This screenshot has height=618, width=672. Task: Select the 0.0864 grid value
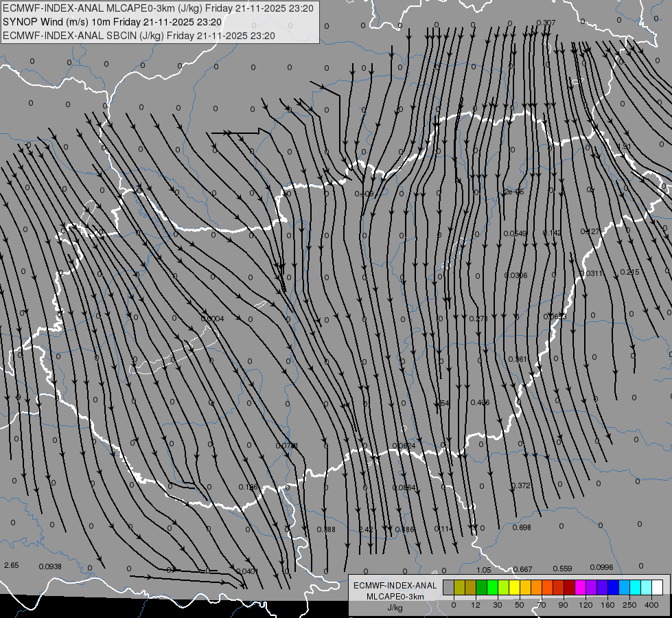pos(404,488)
